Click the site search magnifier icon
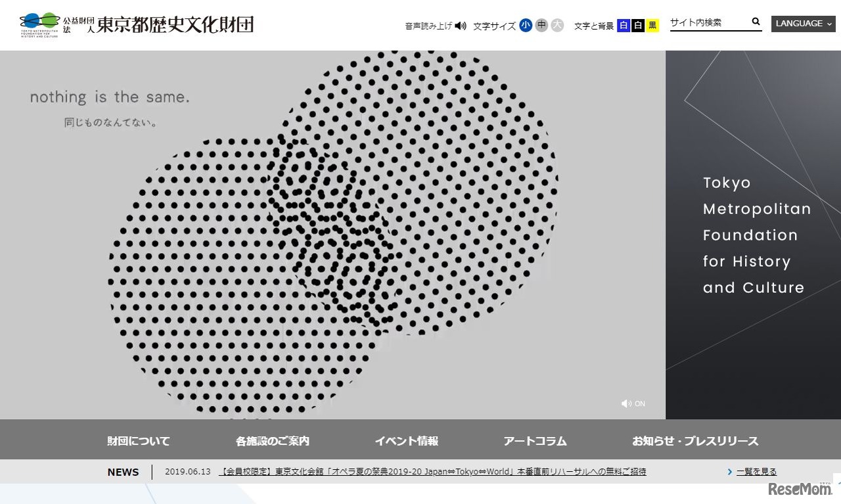Screen dimensions: 841x504 (x=756, y=22)
